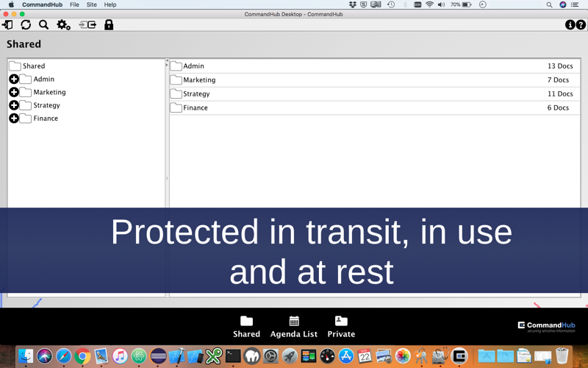This screenshot has height=368, width=588.
Task: Switch to the Agenda List tab
Action: click(x=294, y=327)
